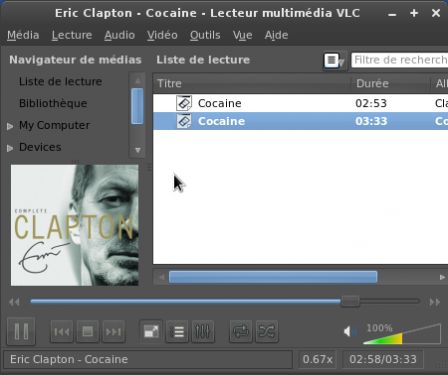
Task: Sort playlist by Durée column header
Action: 390,83
